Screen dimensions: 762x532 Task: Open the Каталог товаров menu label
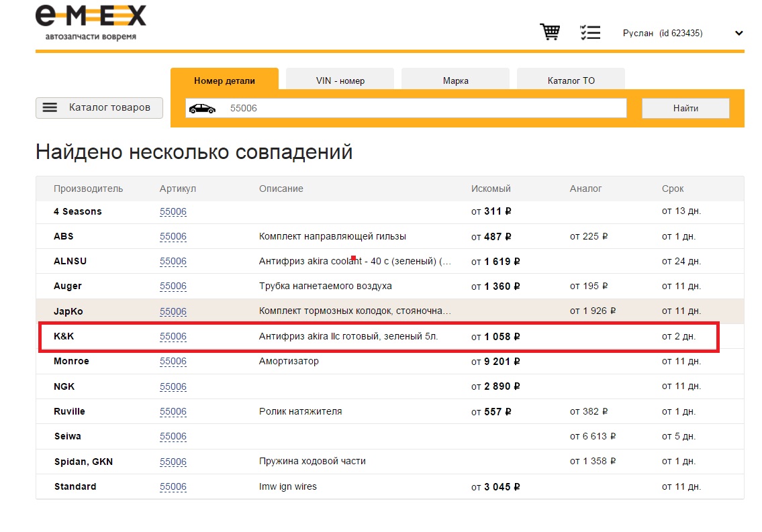pos(109,107)
